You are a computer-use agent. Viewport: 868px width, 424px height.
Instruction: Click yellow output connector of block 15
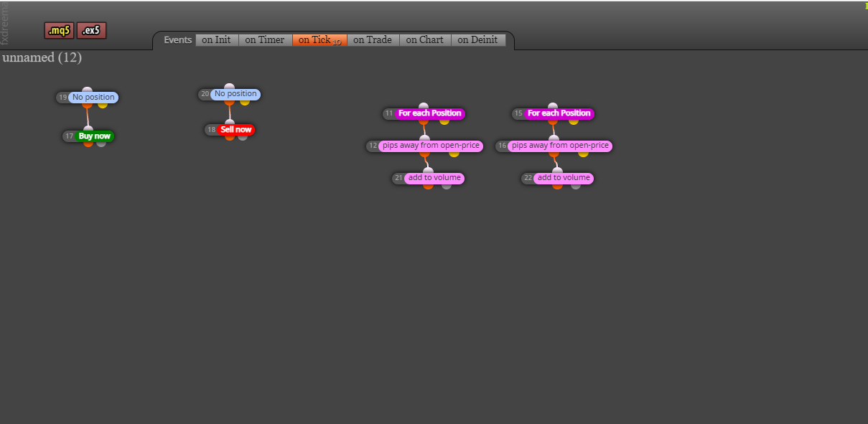click(574, 121)
